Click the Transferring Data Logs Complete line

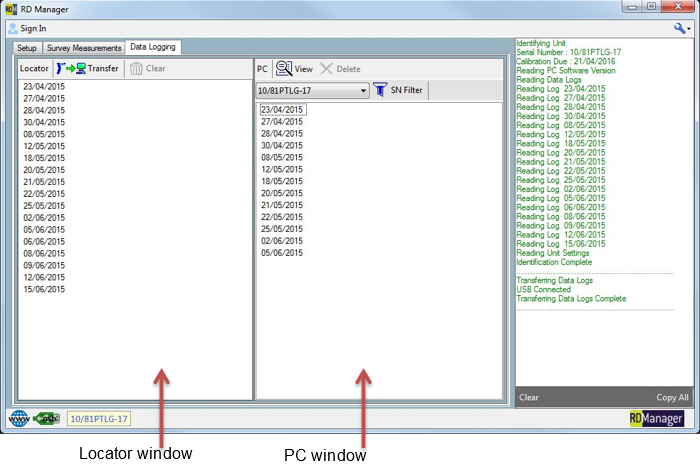[571, 299]
